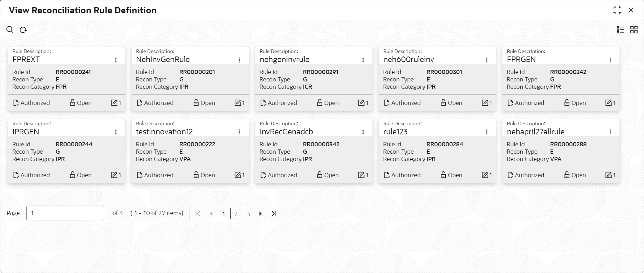The height and width of the screenshot is (273, 644).
Task: Click Open lock icon on FPRGEN card
Action: coord(567,103)
